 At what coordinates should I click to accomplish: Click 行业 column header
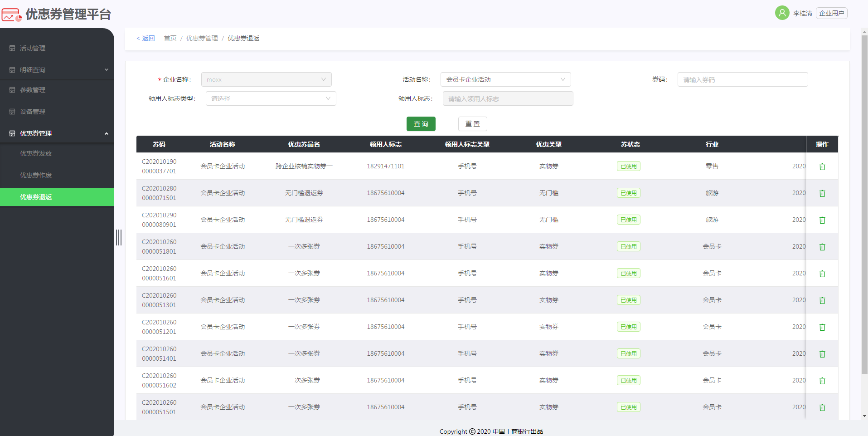(712, 144)
